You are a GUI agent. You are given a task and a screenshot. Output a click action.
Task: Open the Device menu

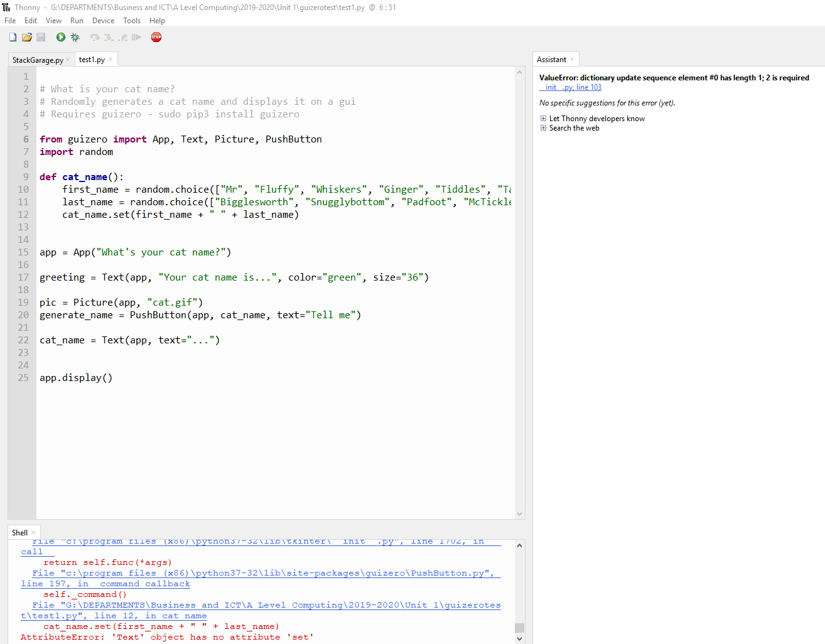click(103, 20)
